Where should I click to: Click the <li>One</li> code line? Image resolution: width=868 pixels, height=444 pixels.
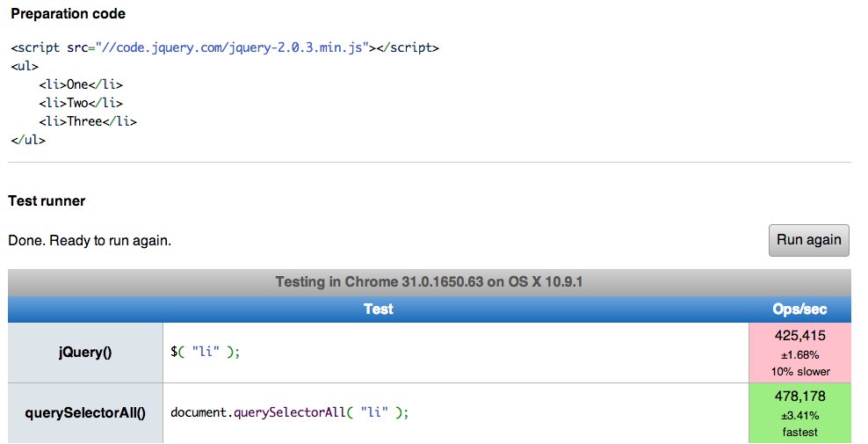tap(81, 84)
